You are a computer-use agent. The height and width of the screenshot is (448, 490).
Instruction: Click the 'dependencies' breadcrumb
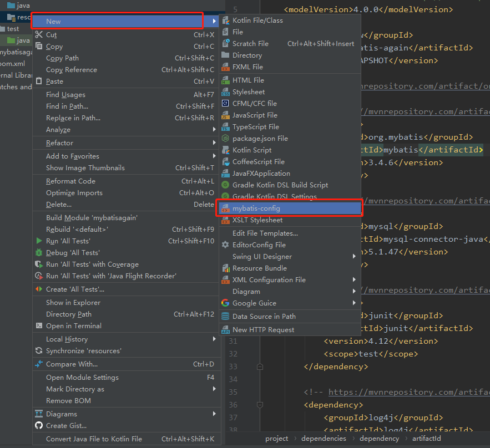click(x=324, y=439)
